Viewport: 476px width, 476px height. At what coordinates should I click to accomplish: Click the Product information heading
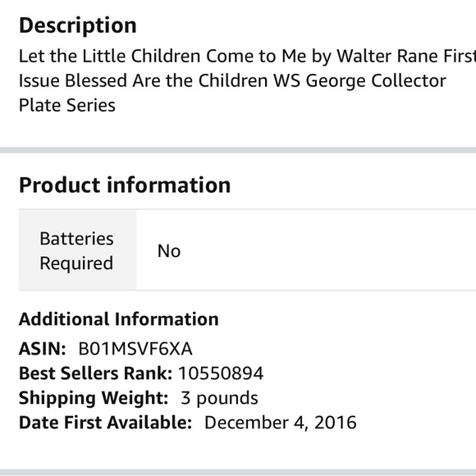click(x=125, y=185)
